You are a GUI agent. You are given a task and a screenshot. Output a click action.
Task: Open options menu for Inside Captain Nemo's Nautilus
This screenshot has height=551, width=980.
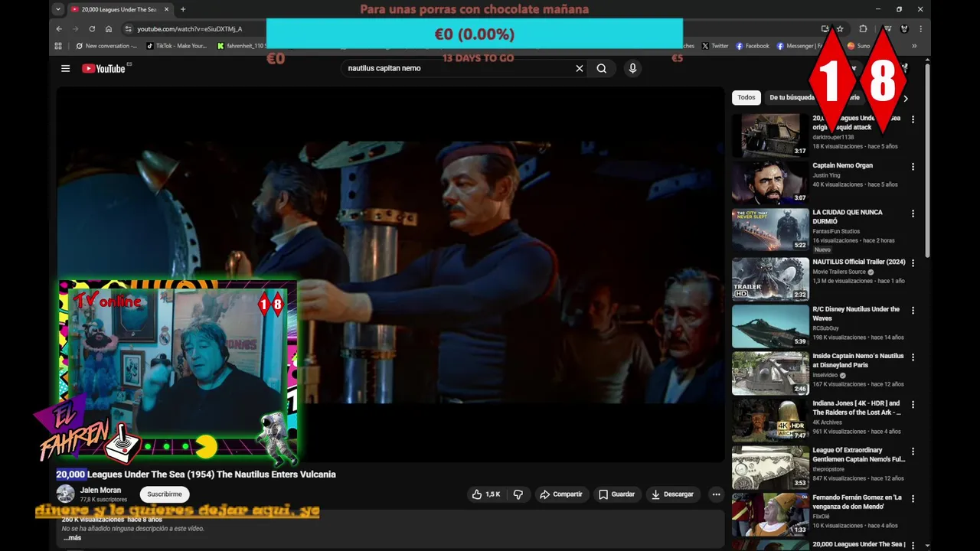[x=913, y=357]
